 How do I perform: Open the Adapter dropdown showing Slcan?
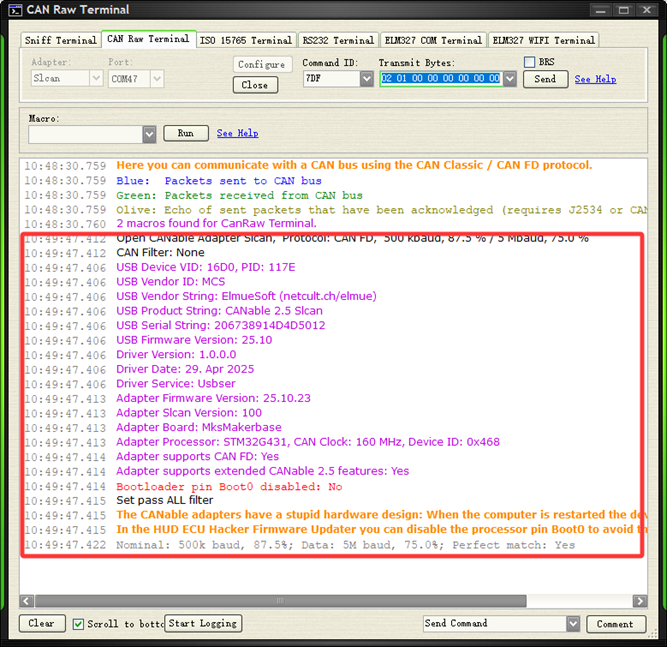pyautogui.click(x=67, y=78)
